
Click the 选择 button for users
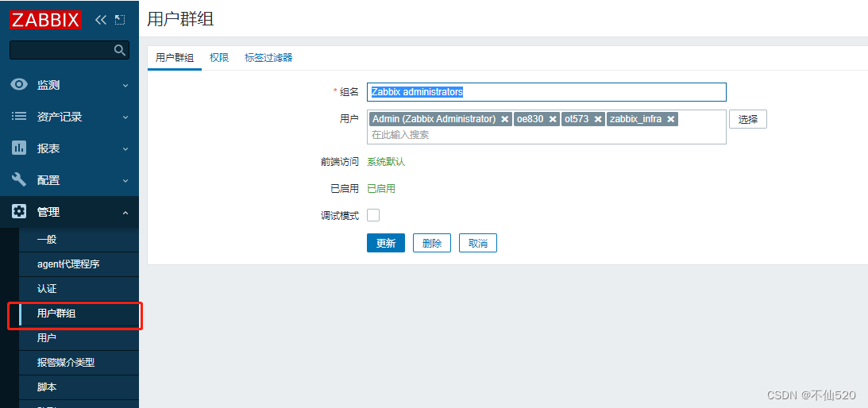point(748,119)
